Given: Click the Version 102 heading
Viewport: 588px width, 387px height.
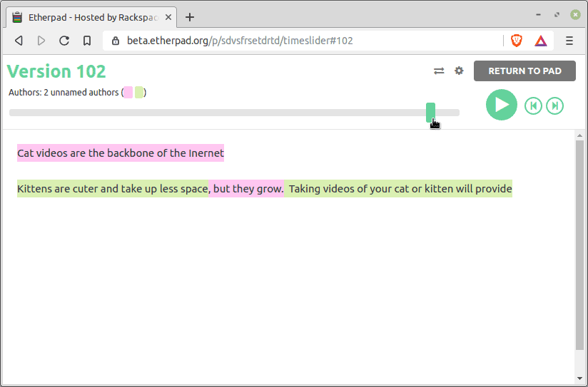Looking at the screenshot, I should click(x=56, y=71).
